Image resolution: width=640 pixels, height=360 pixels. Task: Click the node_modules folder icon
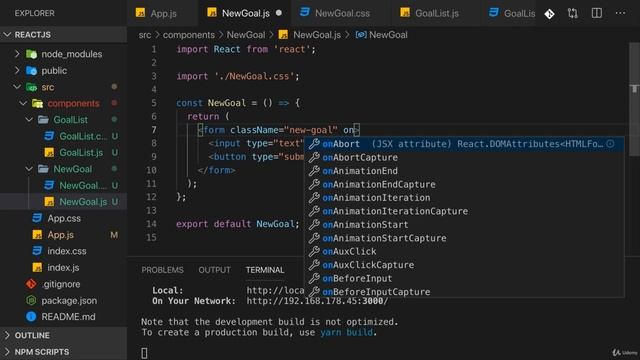pyautogui.click(x=31, y=54)
